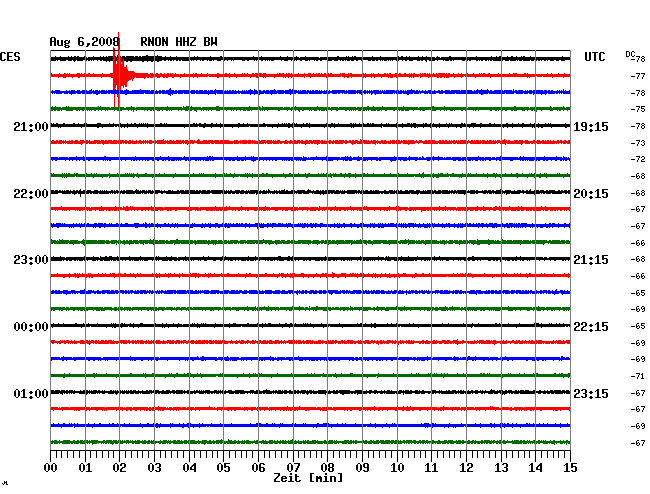The width and height of the screenshot is (650, 494).
Task: Click minute "11" on the Zeit axis
Action: coord(431,468)
